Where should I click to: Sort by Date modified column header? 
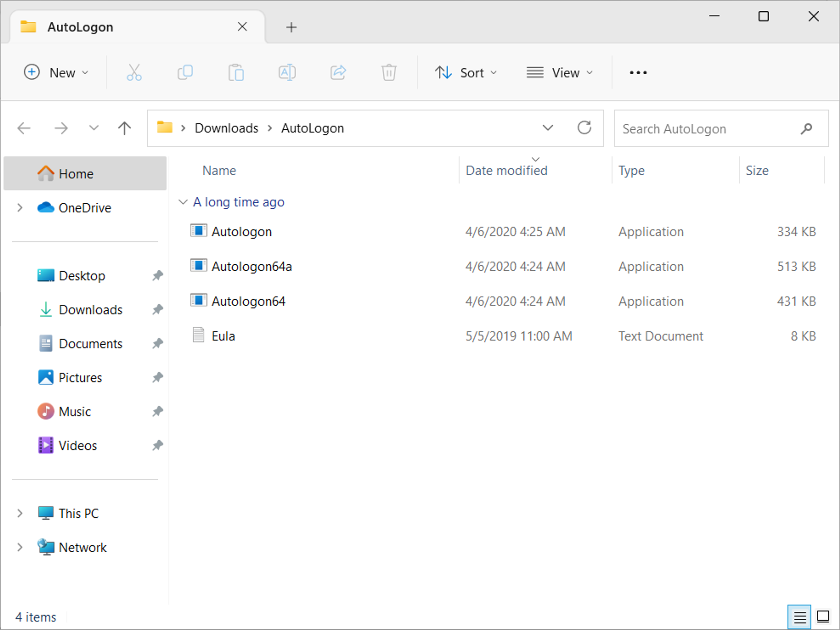click(507, 170)
